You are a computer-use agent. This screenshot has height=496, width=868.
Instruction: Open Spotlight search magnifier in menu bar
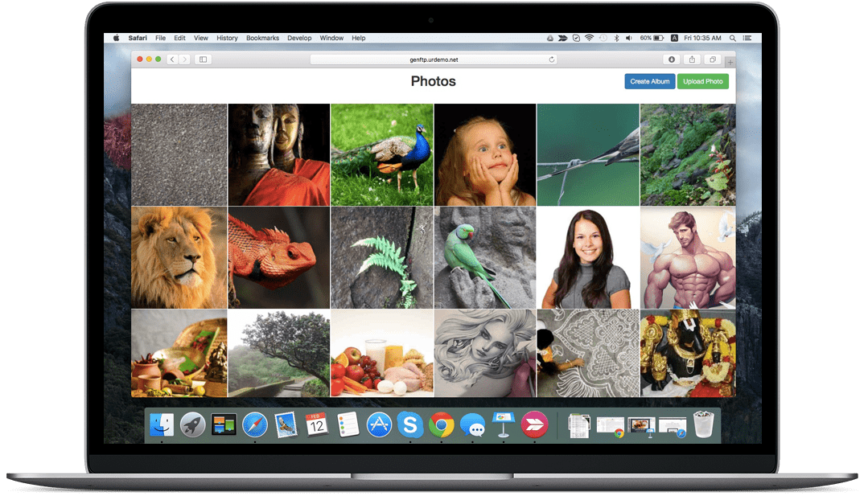[732, 38]
